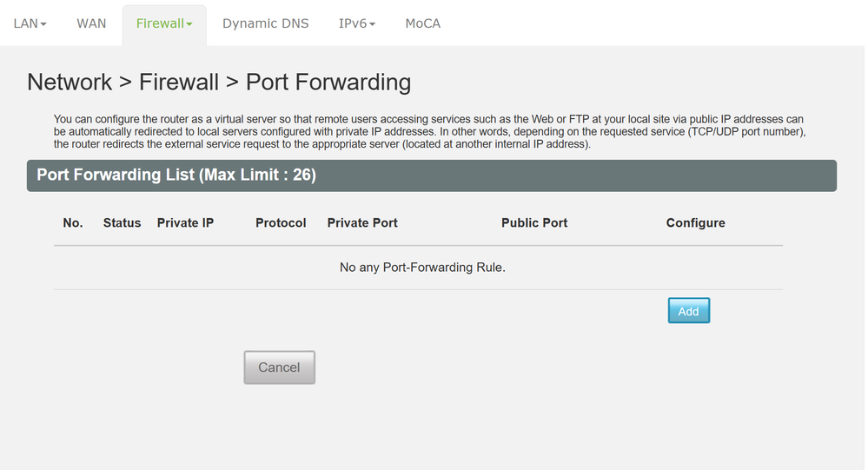The width and height of the screenshot is (868, 470).
Task: Click the Private IP column header
Action: pyautogui.click(x=185, y=223)
